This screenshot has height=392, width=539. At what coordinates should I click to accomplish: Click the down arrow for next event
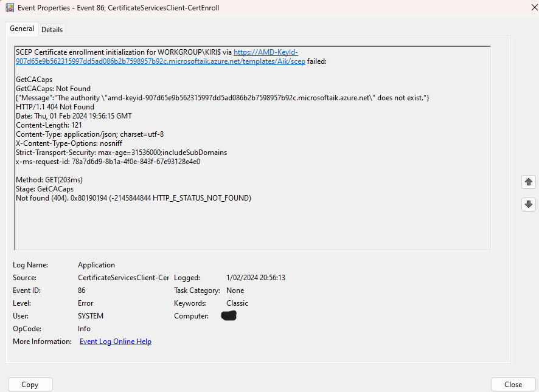point(529,204)
